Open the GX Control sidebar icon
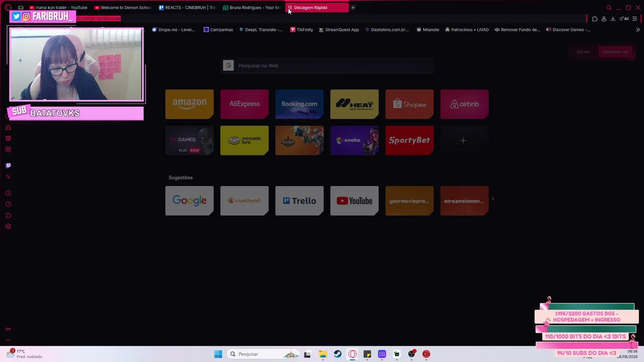Image resolution: width=644 pixels, height=362 pixels. click(8, 138)
